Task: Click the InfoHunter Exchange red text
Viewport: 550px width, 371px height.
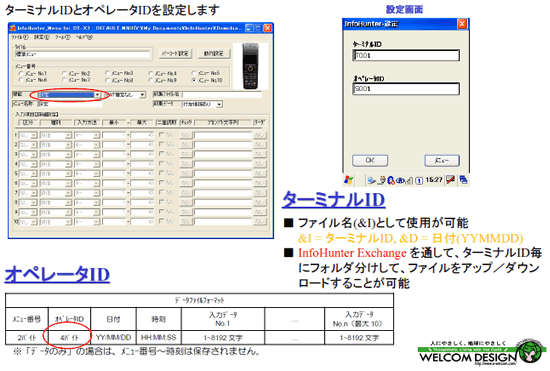Action: [352, 253]
